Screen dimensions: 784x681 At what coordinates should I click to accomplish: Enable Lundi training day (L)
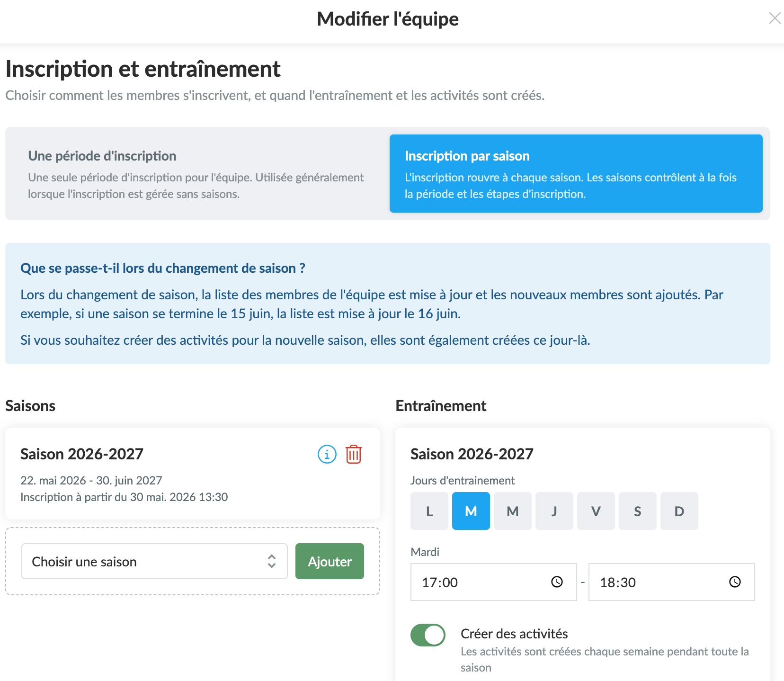pyautogui.click(x=429, y=511)
